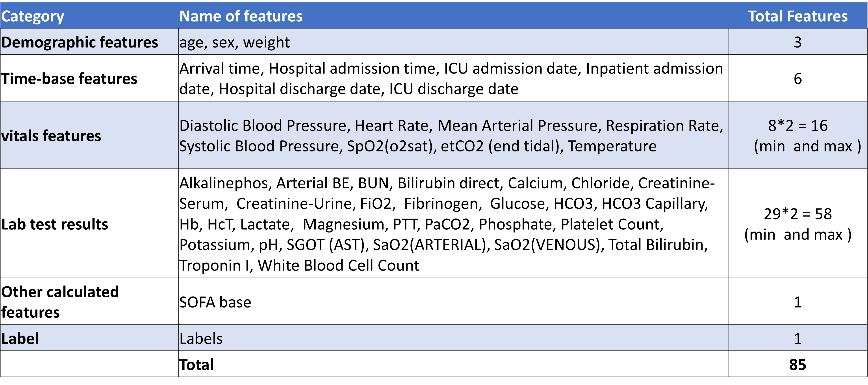
Task: Select the Name of features header
Action: pos(241,16)
